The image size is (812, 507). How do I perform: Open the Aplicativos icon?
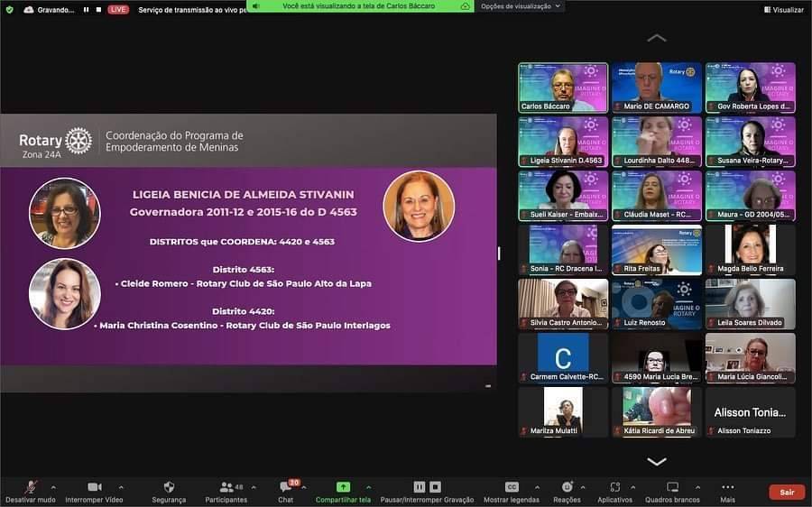[x=614, y=487]
